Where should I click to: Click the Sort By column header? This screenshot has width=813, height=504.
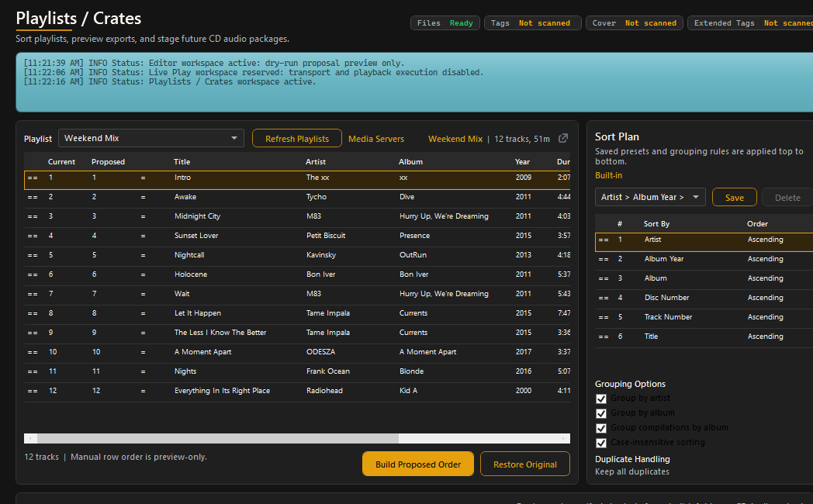tap(656, 224)
